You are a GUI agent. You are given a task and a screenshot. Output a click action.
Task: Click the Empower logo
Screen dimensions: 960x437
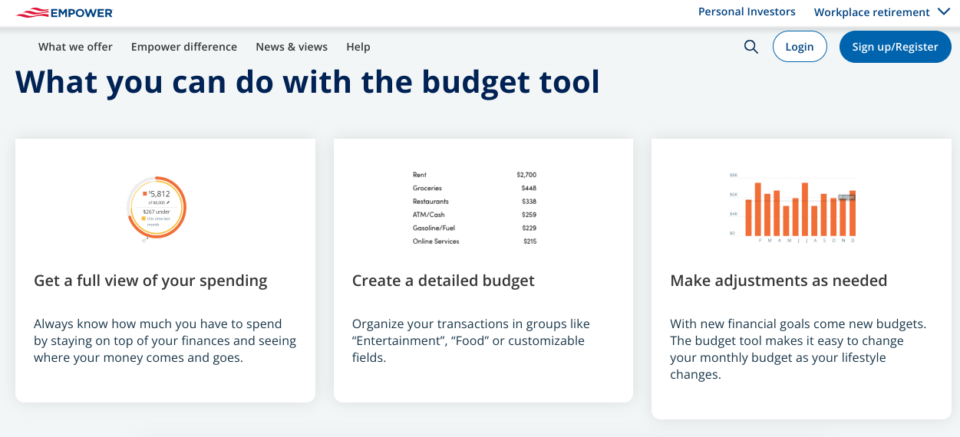[x=64, y=12]
